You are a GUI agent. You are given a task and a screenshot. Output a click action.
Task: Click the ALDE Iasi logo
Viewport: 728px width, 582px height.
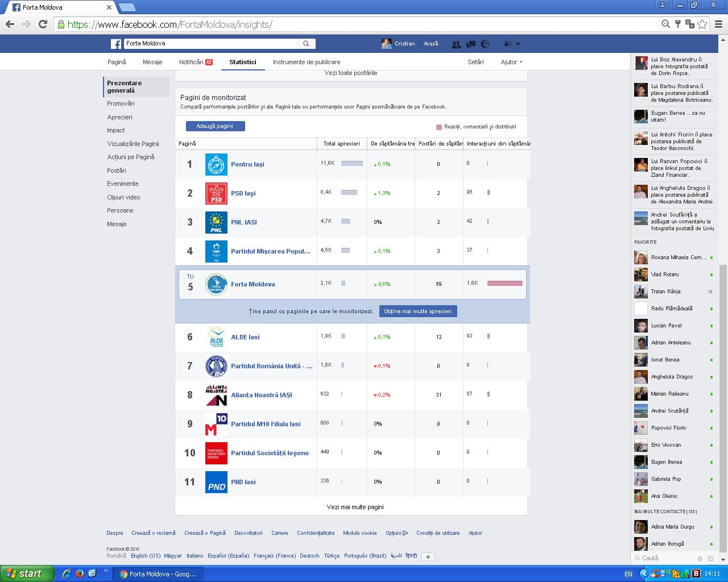click(x=216, y=337)
